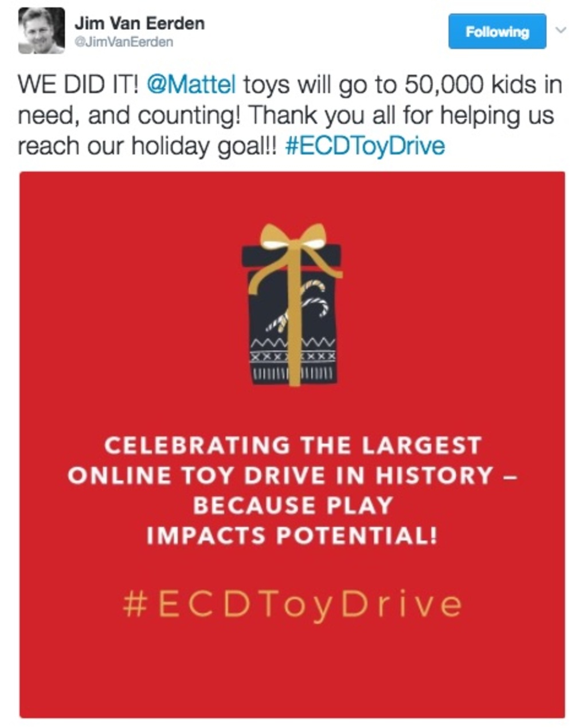Click the "CELEBRATING THE LARGEST" headline line
587x728 pixels.
tap(292, 445)
